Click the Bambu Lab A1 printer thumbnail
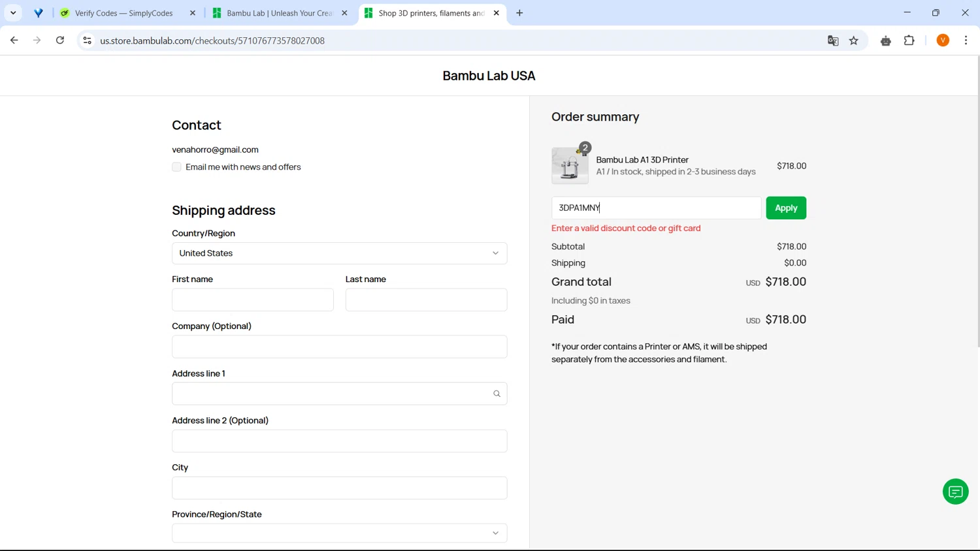 tap(570, 166)
